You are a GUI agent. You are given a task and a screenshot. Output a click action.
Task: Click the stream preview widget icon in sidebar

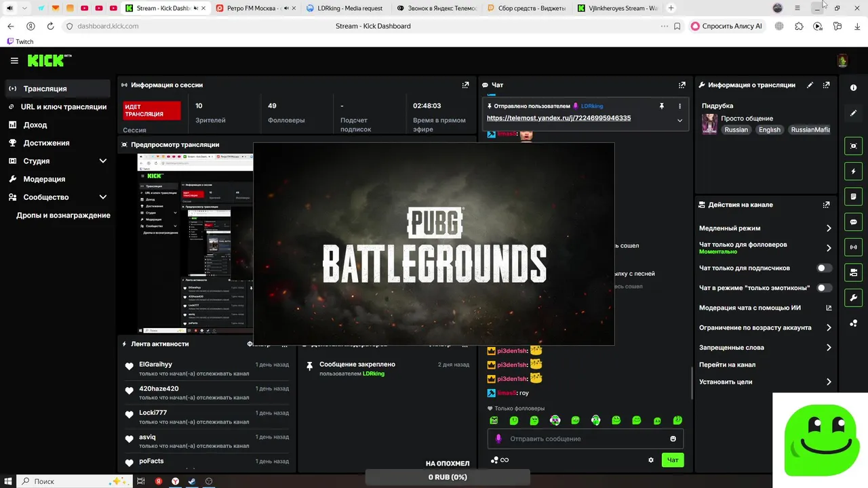tap(853, 146)
